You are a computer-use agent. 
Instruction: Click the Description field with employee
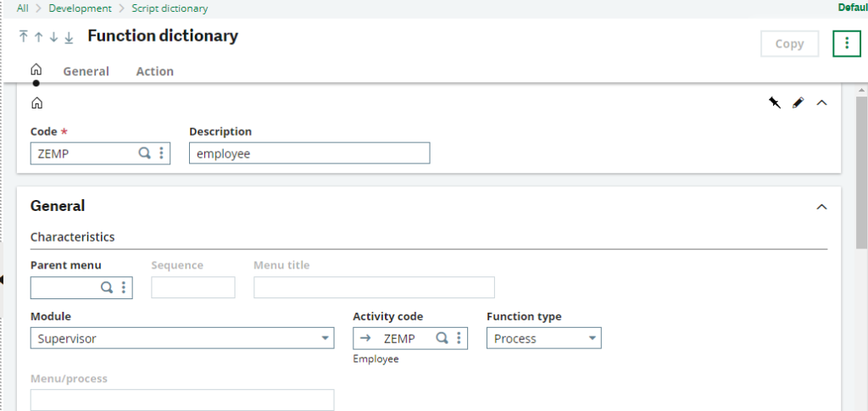309,153
